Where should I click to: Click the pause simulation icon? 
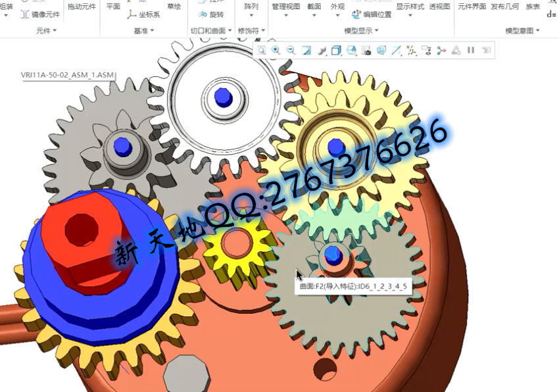(x=471, y=50)
